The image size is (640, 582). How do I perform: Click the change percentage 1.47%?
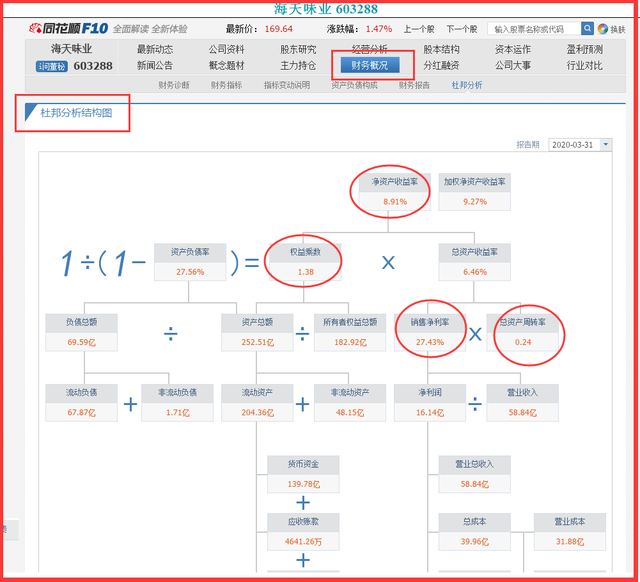point(379,29)
